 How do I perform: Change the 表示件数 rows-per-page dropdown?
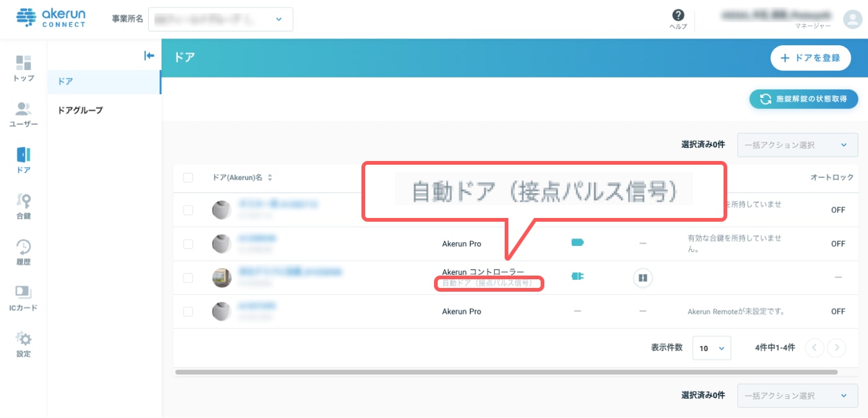point(712,348)
